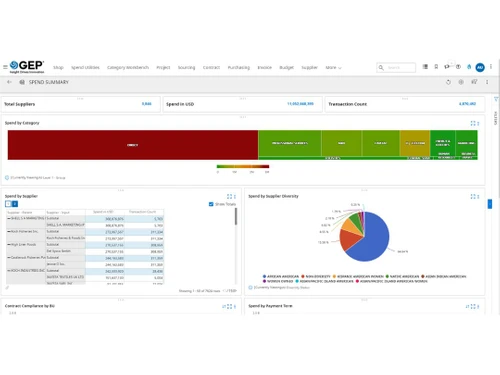Viewport: 500px width, 375px height.
Task: Open the Spend by Supplier Diversity options dots
Action: click(478, 197)
